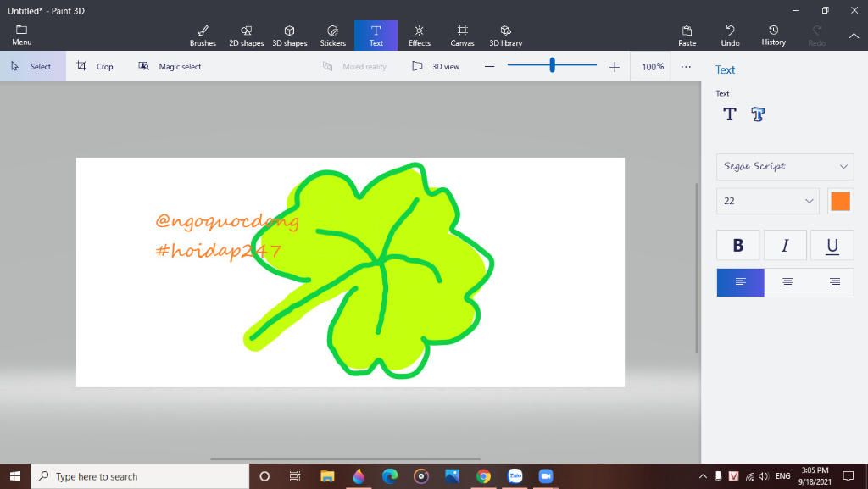Open Microsoft Edge from the taskbar

tap(390, 476)
